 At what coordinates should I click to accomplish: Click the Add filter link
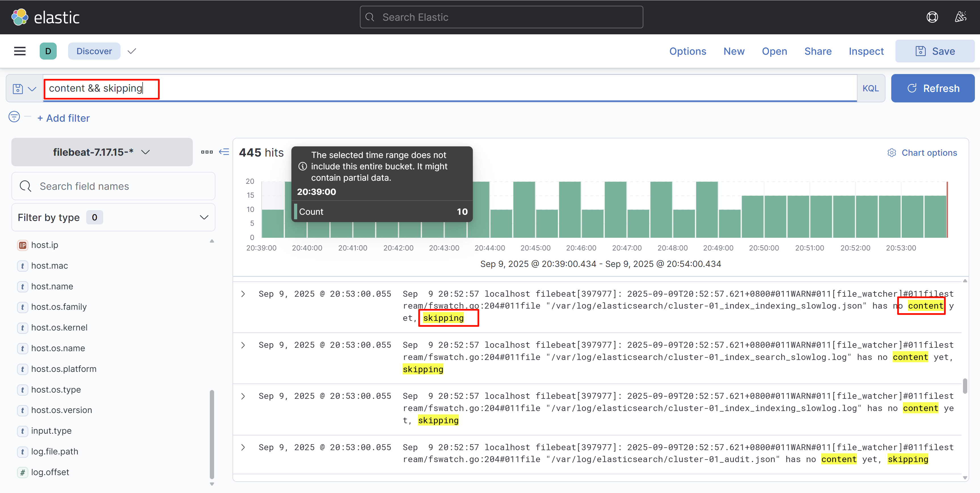pos(64,118)
